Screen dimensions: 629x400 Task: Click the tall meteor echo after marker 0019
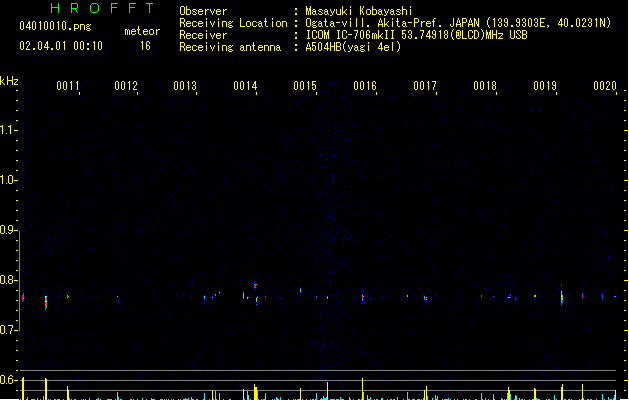(x=562, y=296)
